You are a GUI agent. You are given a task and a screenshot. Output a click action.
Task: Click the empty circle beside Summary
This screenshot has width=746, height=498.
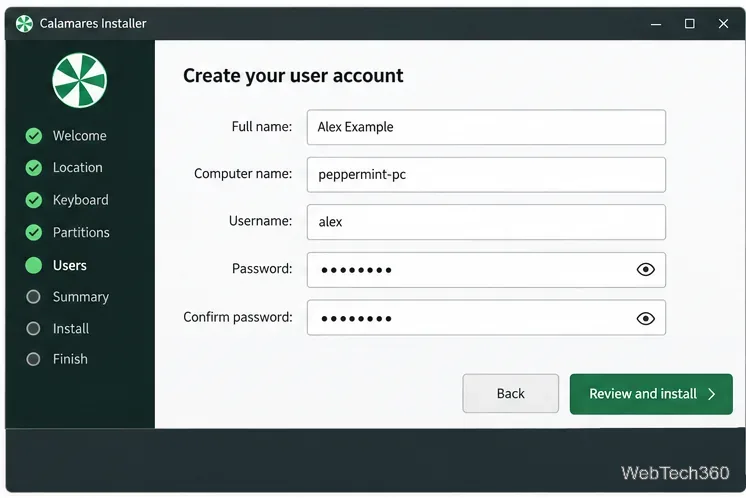tap(33, 297)
